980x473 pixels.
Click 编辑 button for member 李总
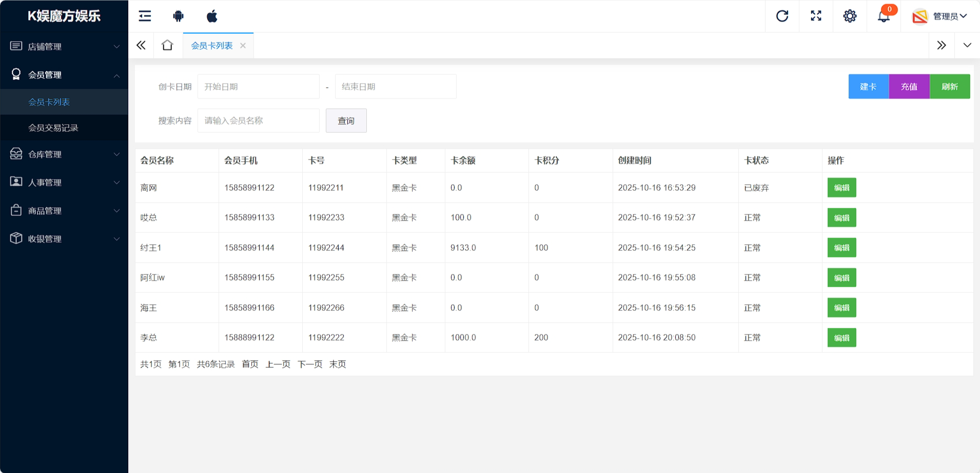coord(841,338)
